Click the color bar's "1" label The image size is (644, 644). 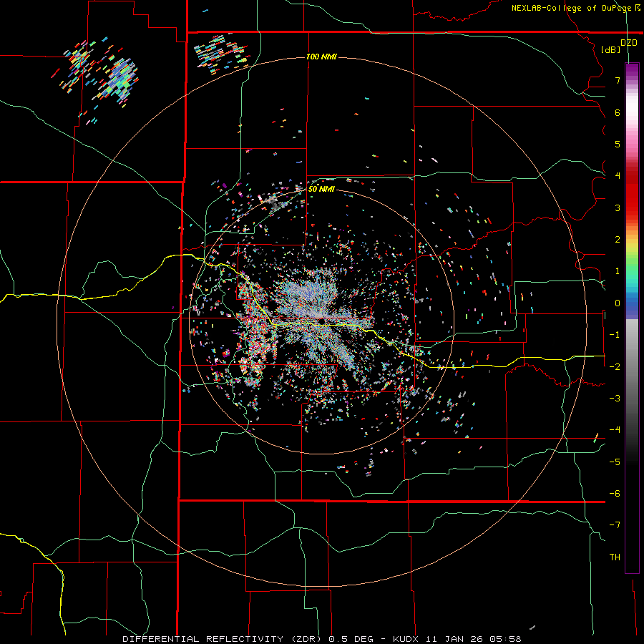pyautogui.click(x=618, y=271)
